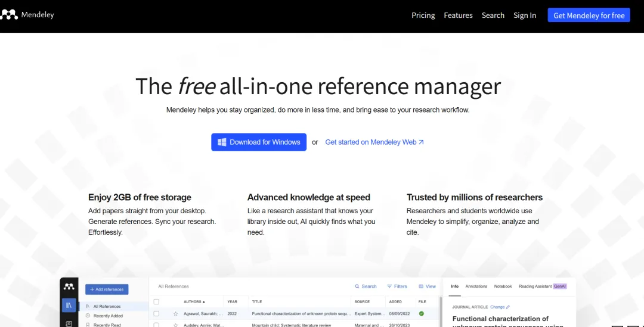
Task: Select the library icon in preview sidebar
Action: tap(69, 305)
